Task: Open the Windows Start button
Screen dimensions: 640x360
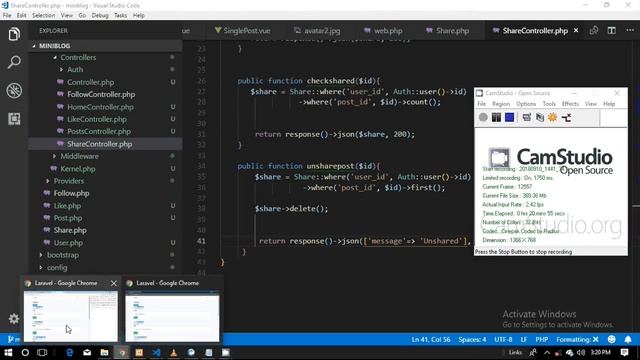Action: coord(8,352)
